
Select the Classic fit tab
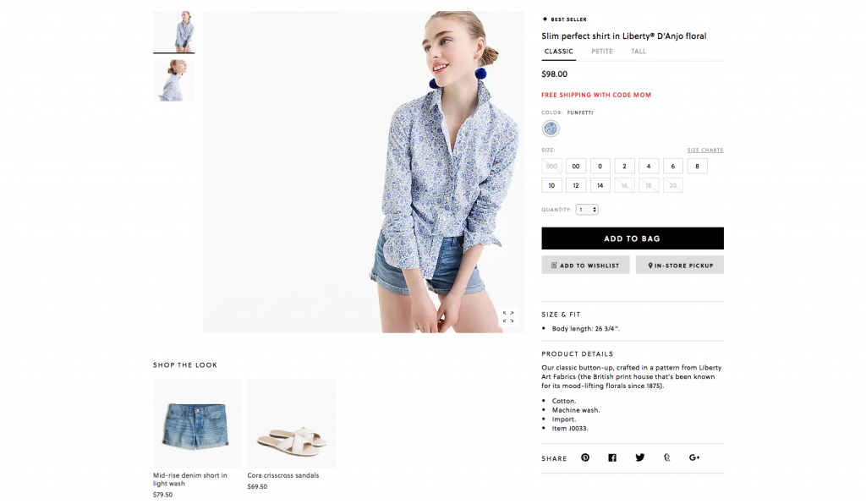559,52
